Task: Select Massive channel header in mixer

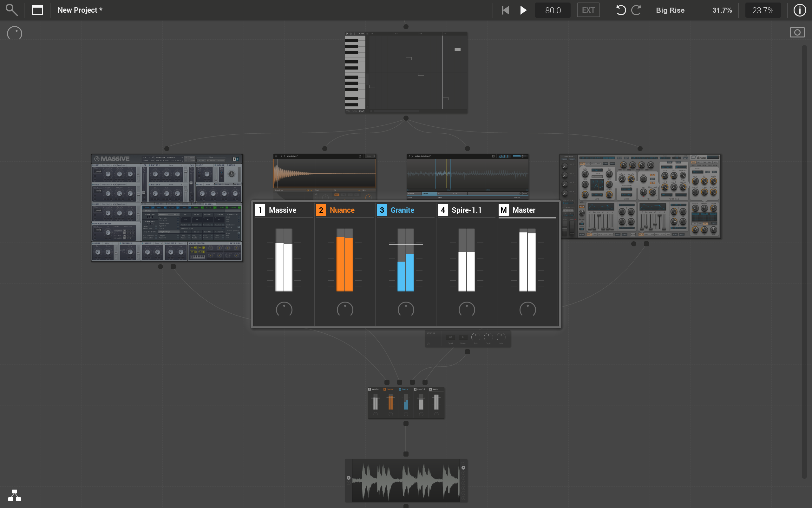Action: (284, 210)
